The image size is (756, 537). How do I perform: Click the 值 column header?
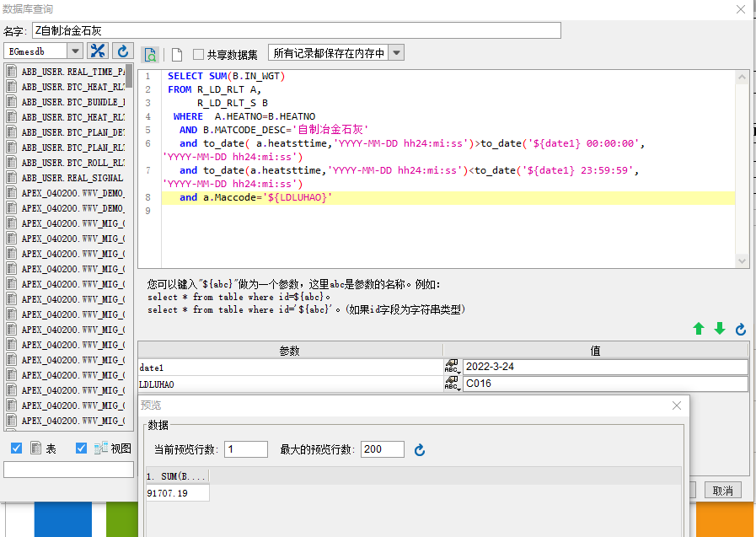click(596, 351)
